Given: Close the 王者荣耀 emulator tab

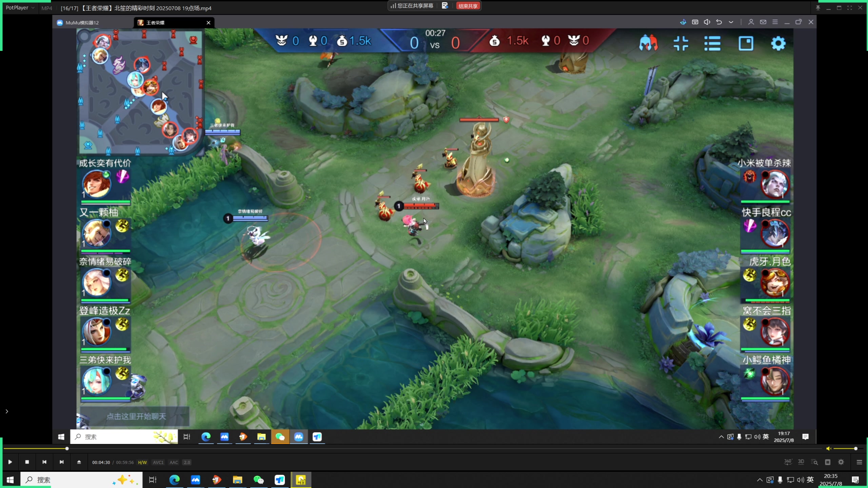Looking at the screenshot, I should pos(209,23).
